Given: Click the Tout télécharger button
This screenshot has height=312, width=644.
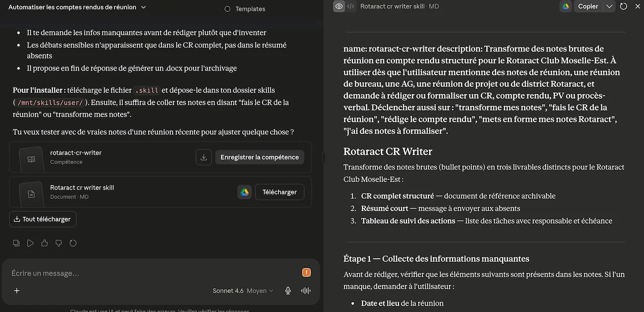Looking at the screenshot, I should (x=43, y=219).
